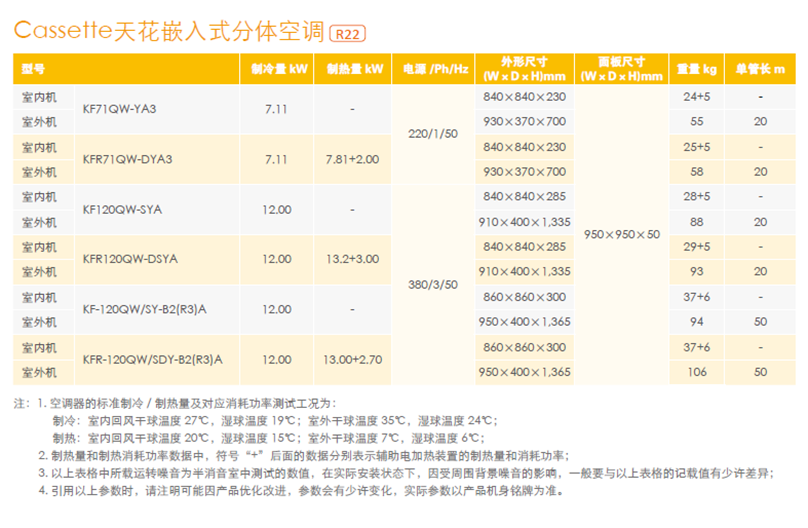Click the 380/3/50 power supply cell

435,284
